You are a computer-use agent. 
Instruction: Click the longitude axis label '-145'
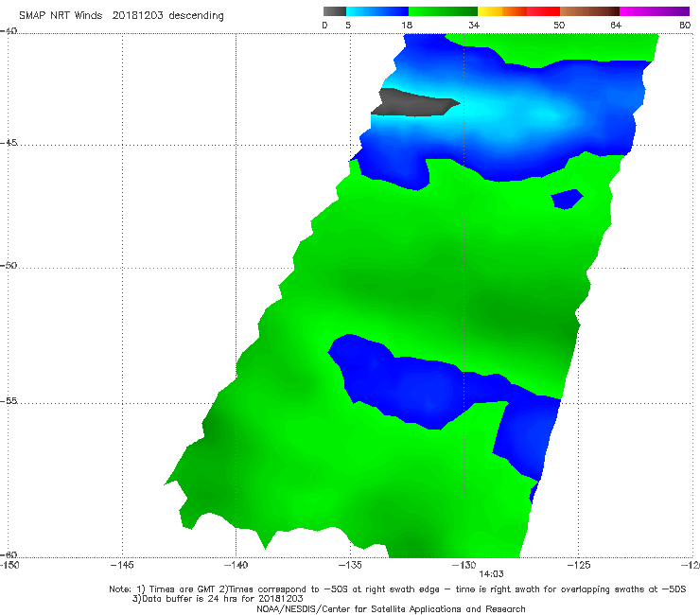coord(122,566)
